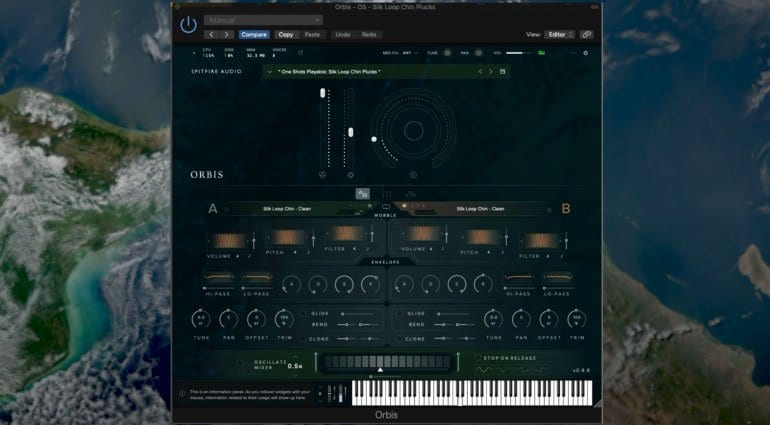Screen dimensions: 770x425
Task: Enable layer B Glide checkbox
Action: [399, 313]
